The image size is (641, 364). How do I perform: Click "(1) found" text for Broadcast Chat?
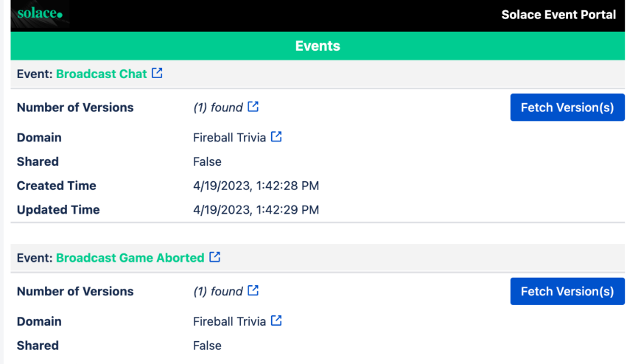tap(217, 108)
